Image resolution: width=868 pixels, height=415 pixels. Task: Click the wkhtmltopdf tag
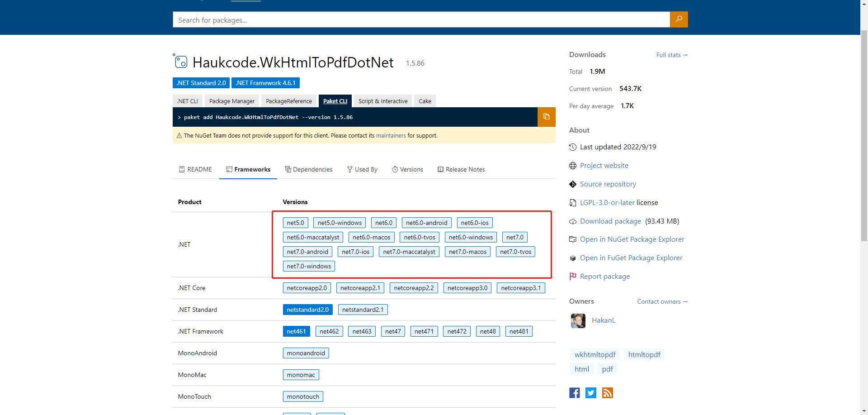[595, 355]
